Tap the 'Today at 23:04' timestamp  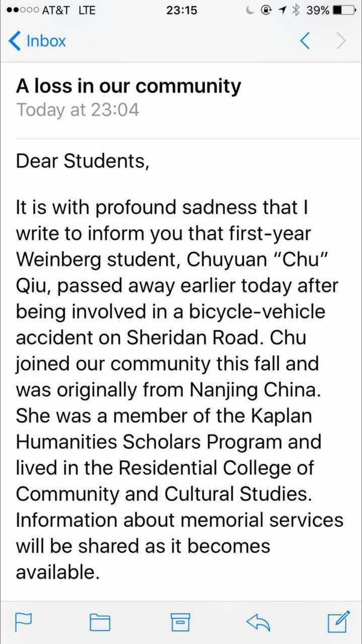pyautogui.click(x=78, y=111)
